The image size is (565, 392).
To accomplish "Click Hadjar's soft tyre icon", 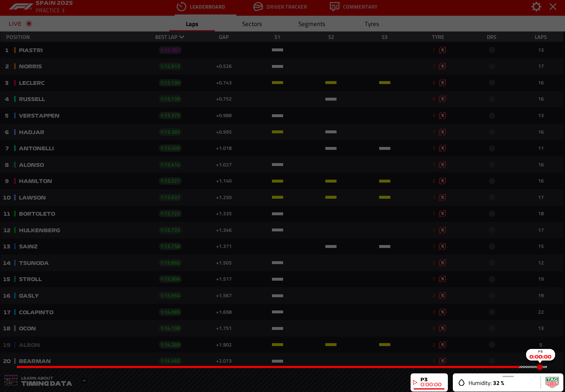I will tap(442, 132).
